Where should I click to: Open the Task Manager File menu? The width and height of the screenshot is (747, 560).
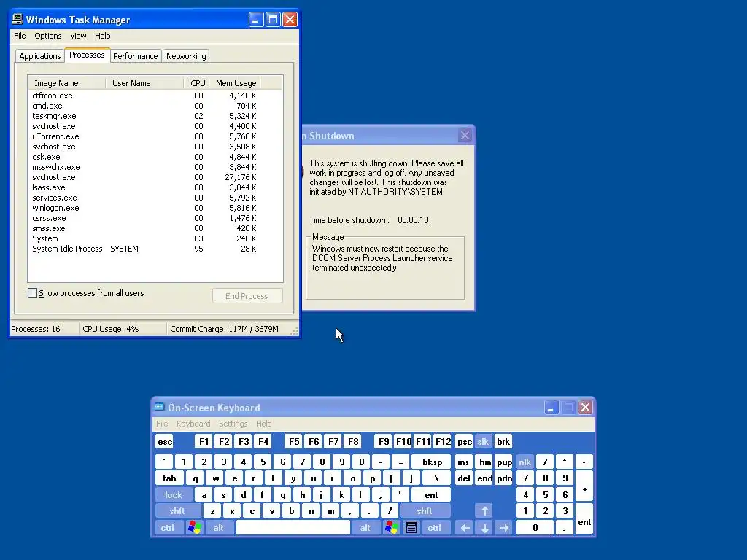pyautogui.click(x=20, y=36)
